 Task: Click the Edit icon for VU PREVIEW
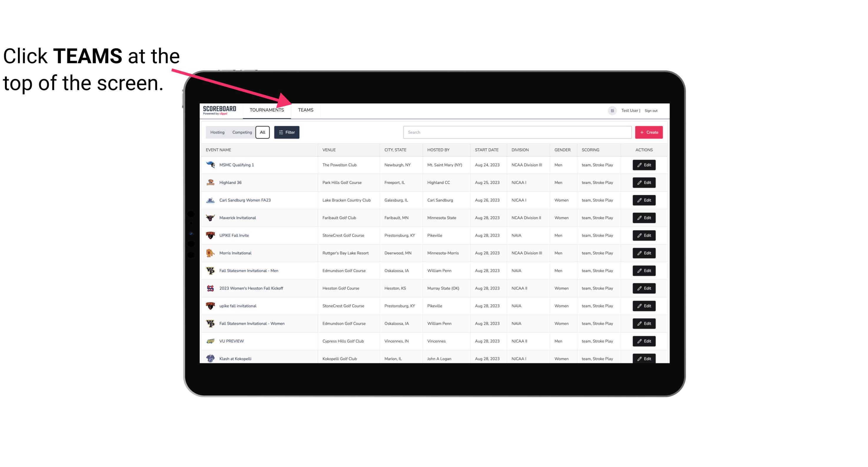[x=644, y=340]
